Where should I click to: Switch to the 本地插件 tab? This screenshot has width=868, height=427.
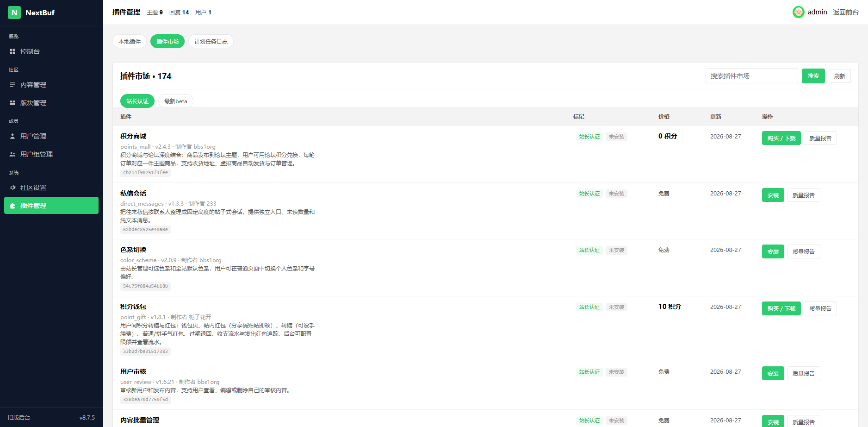(130, 41)
